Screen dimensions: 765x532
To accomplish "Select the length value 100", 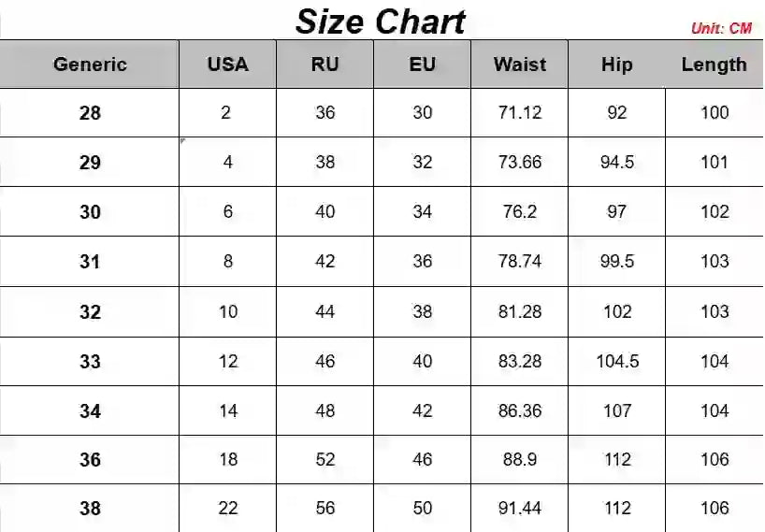I will click(714, 112).
